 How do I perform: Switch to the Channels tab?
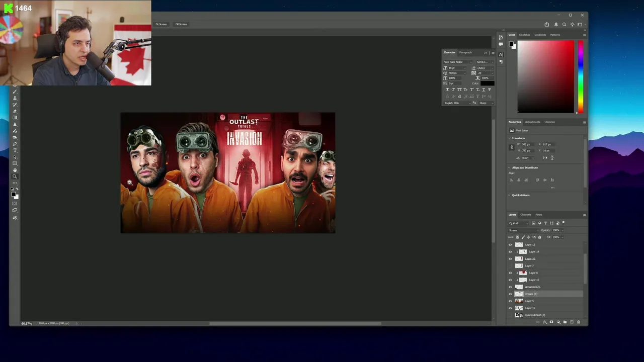click(x=526, y=215)
